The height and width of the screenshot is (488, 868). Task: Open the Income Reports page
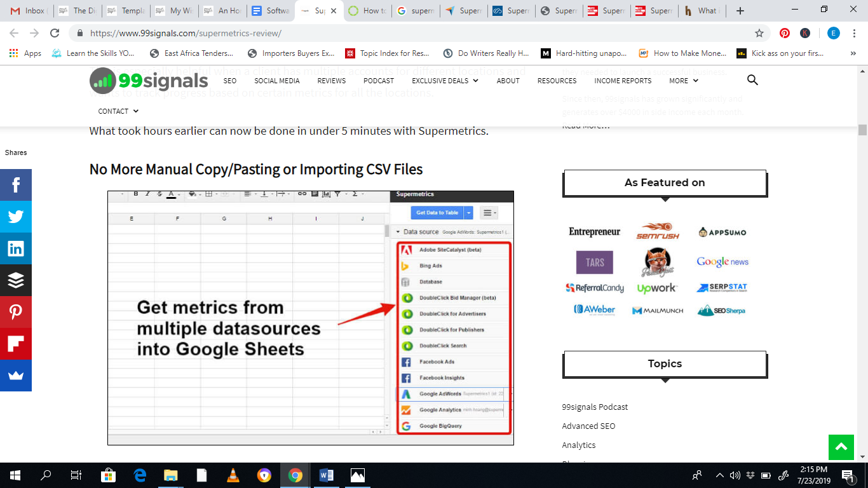coord(623,81)
